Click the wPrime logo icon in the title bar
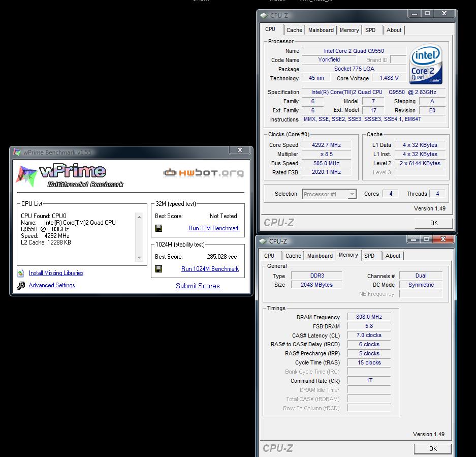The height and width of the screenshot is (457, 476). click(x=17, y=152)
